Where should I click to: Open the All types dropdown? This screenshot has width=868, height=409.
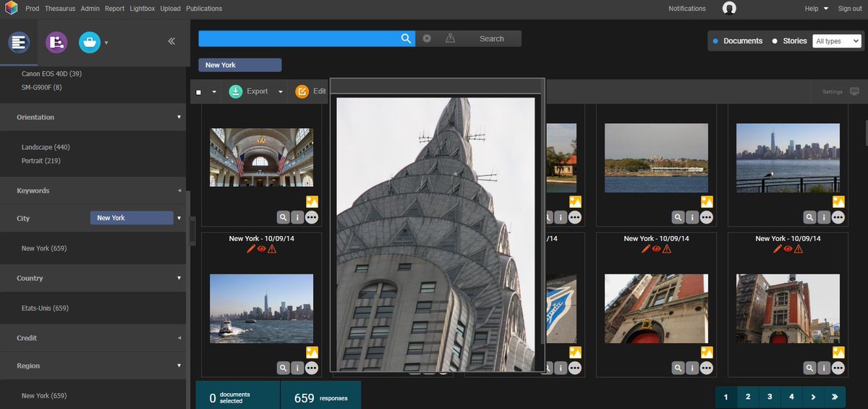(x=836, y=41)
